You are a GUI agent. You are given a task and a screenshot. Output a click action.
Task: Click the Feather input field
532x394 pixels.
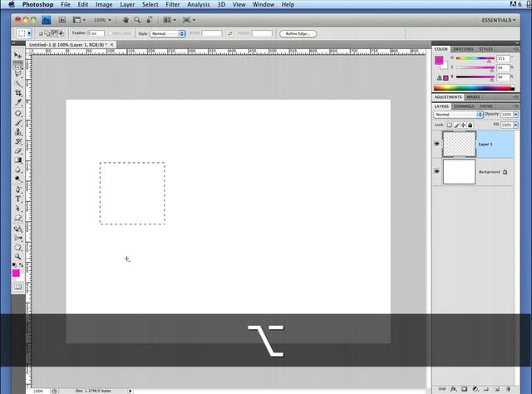(96, 33)
